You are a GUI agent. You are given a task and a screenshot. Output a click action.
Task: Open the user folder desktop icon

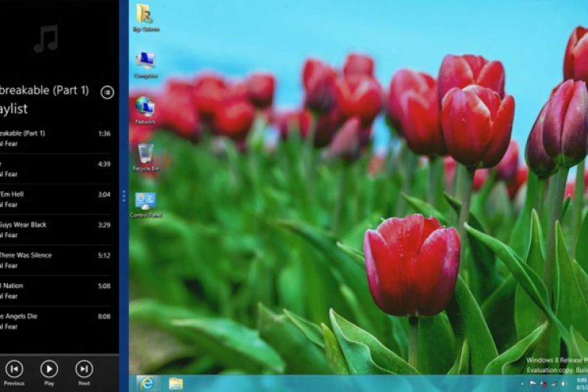pyautogui.click(x=146, y=18)
